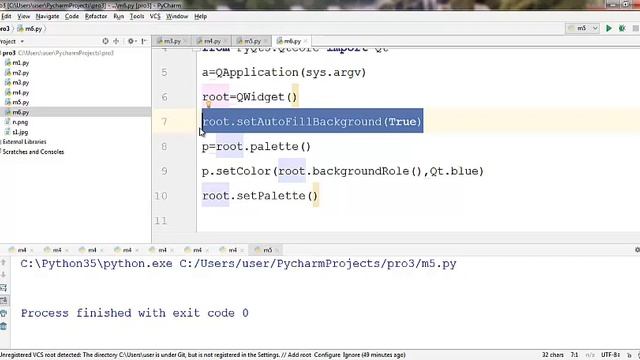Open the Code menu

72,16
